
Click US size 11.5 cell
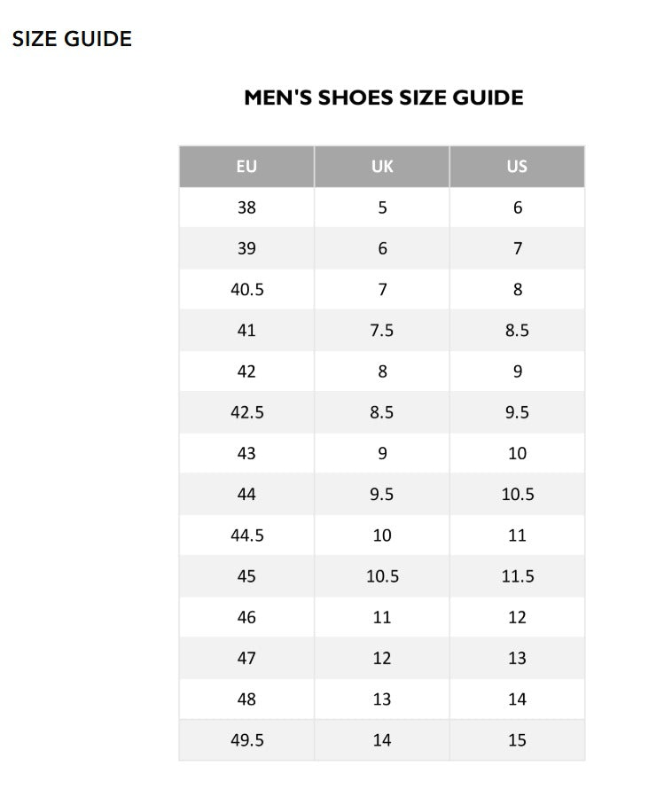[517, 576]
